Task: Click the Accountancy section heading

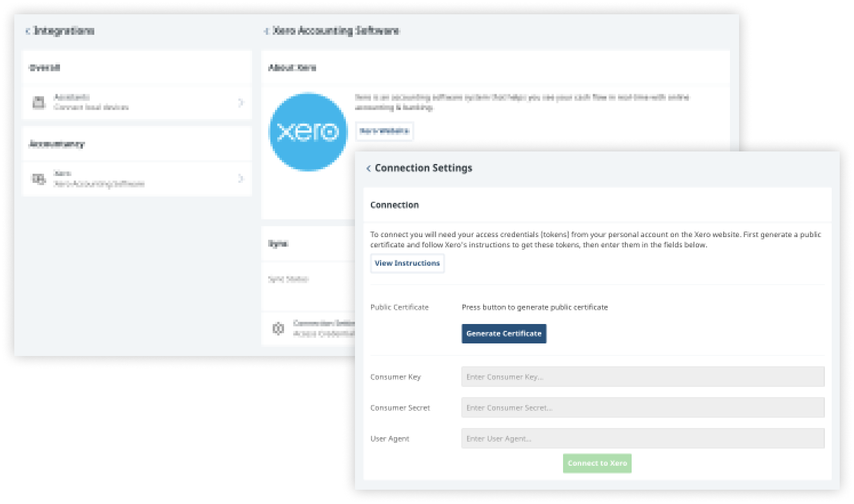Action: 57,144
